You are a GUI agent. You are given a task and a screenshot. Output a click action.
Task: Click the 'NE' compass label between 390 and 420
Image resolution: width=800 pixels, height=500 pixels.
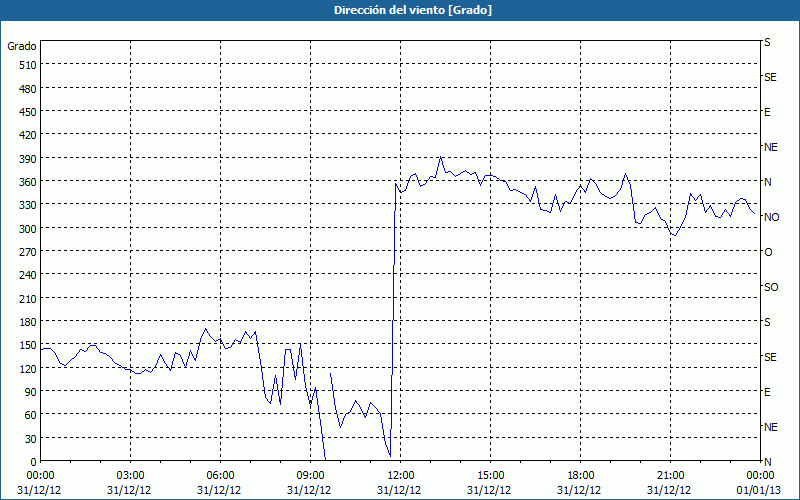[x=770, y=147]
